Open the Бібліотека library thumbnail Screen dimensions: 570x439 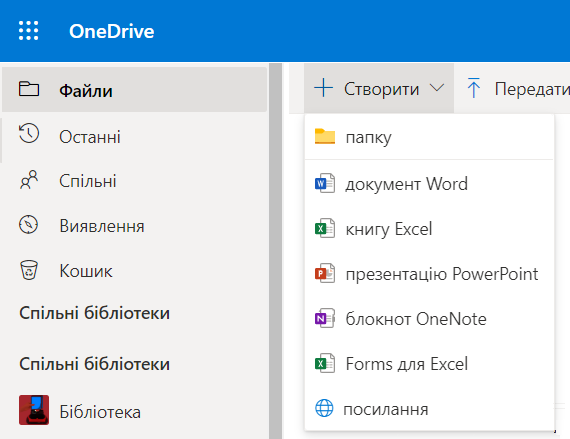(x=34, y=410)
